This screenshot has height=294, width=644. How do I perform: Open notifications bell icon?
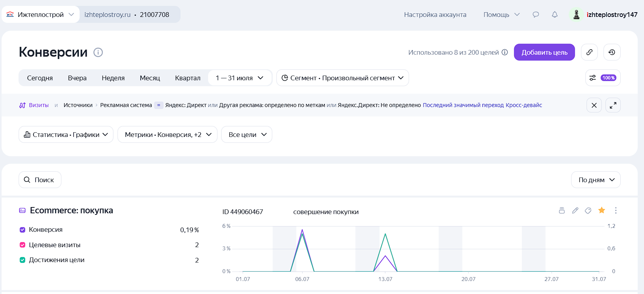[x=555, y=15]
